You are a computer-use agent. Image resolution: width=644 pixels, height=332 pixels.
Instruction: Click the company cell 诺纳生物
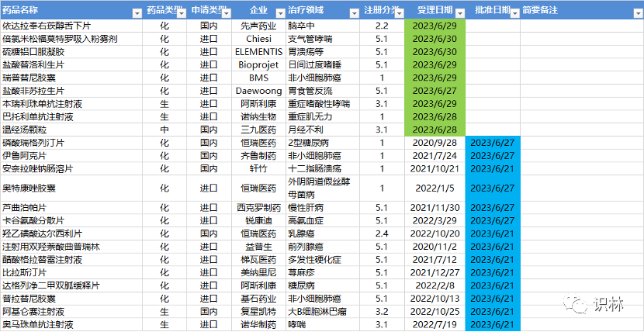[x=258, y=117]
